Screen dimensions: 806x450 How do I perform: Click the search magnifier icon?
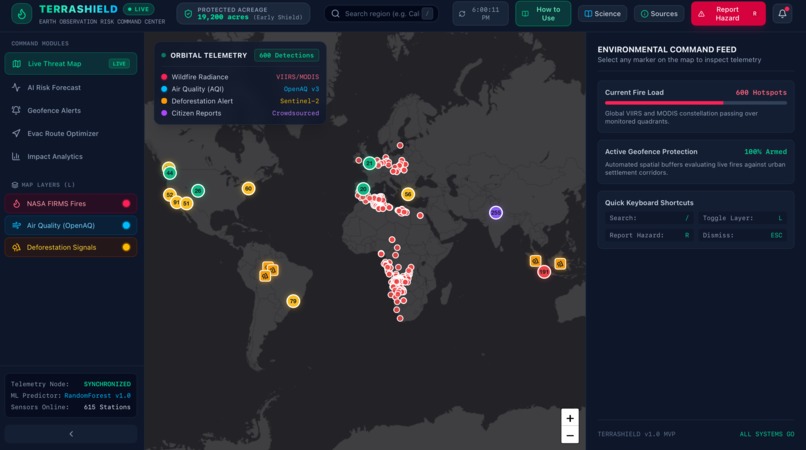[x=335, y=14]
